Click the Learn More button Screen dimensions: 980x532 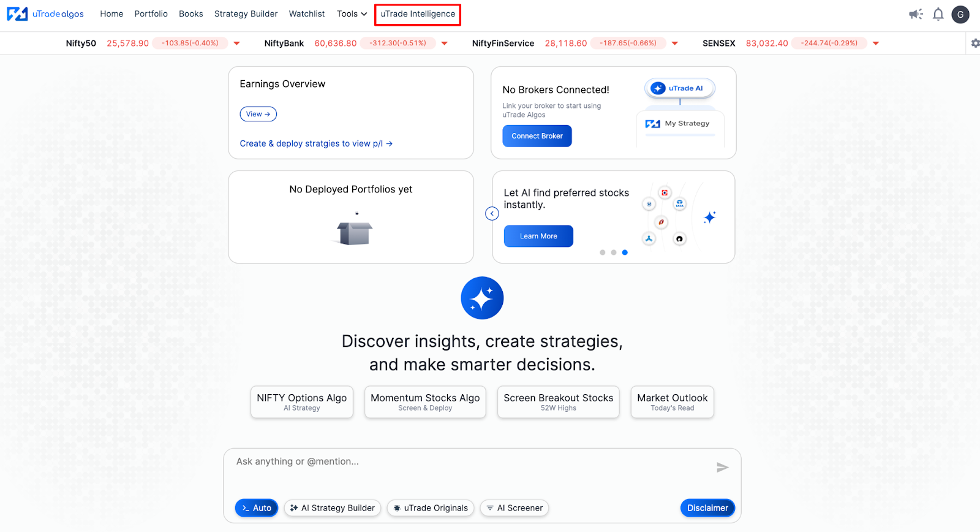click(x=538, y=236)
